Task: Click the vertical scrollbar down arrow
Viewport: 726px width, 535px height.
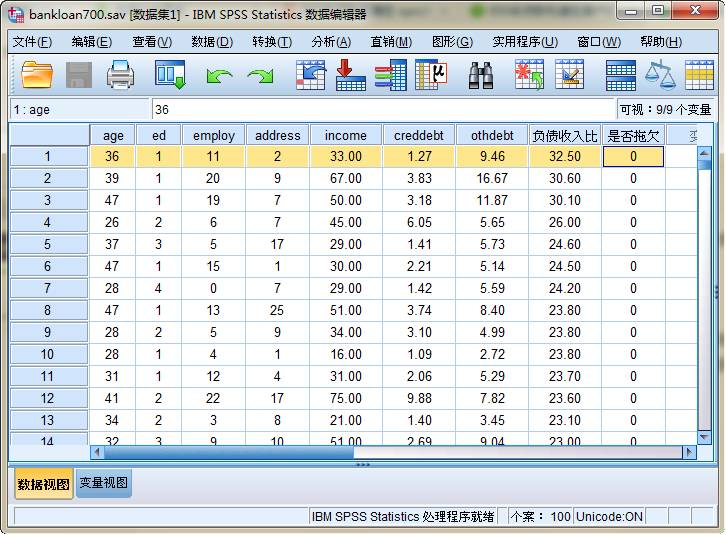Action: tap(704, 437)
